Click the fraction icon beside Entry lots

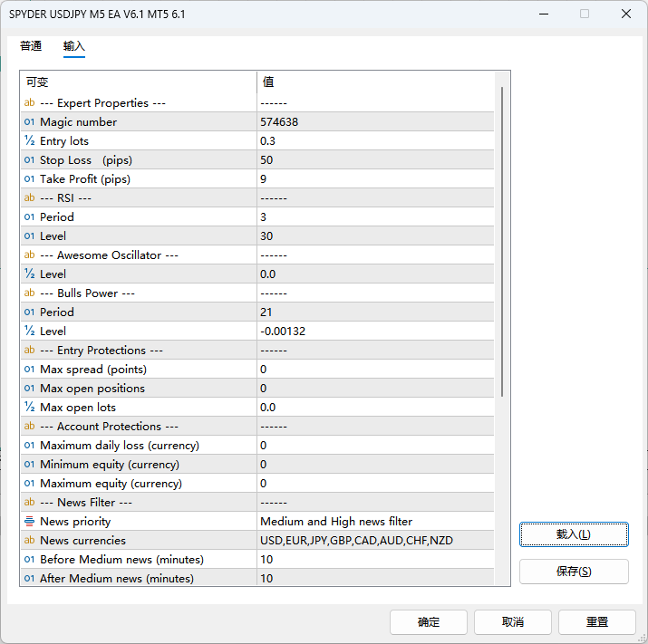point(29,141)
